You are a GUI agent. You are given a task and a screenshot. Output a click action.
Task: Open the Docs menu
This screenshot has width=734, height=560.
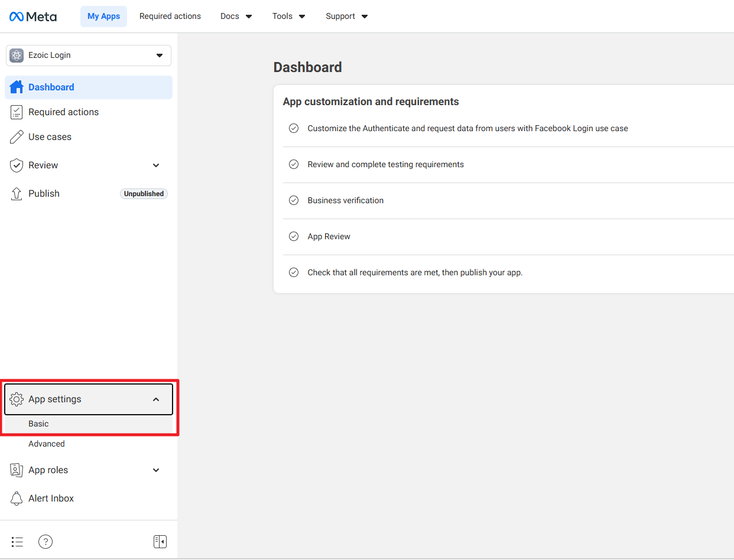236,17
